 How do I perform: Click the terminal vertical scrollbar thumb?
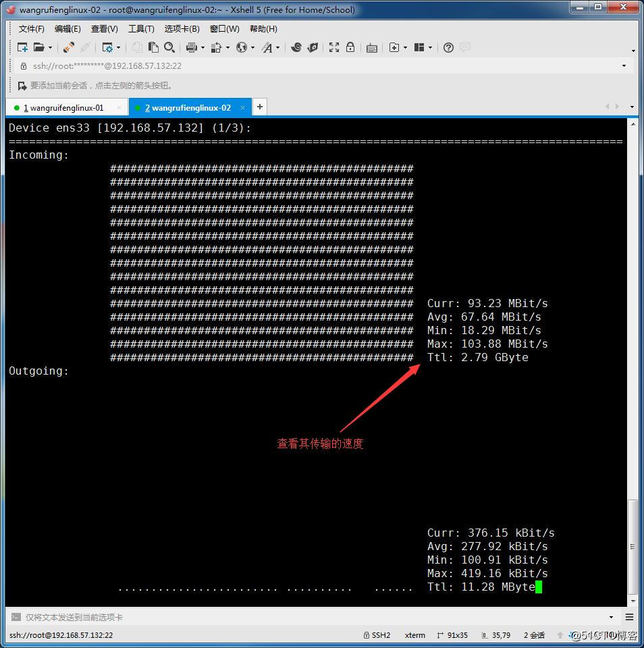[633, 546]
